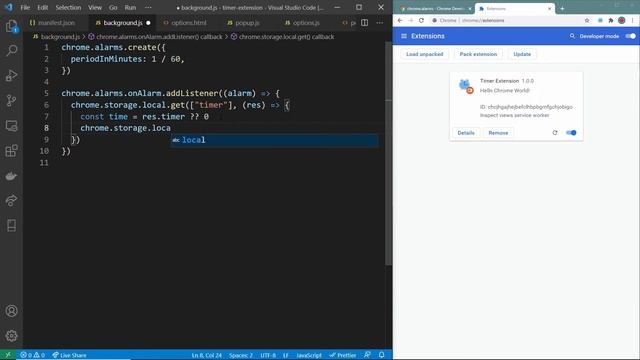Click the Prettier status bar item

[x=343, y=355]
